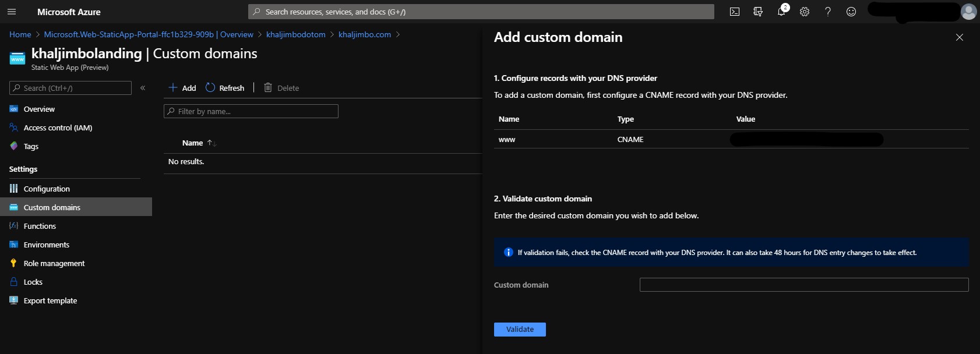Screen dimensions: 980x354
Task: Select the CNAME type cell
Action: [630, 139]
